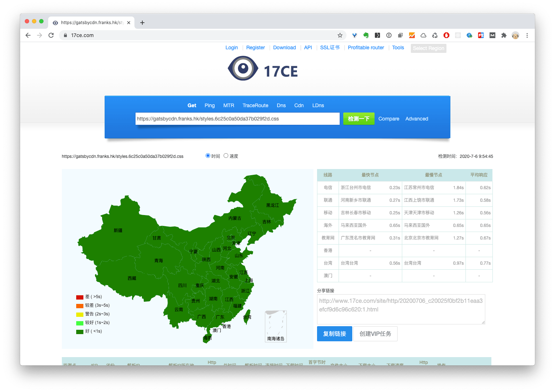This screenshot has width=555, height=392.
Task: Click the globe translation extension icon
Action: 469,35
